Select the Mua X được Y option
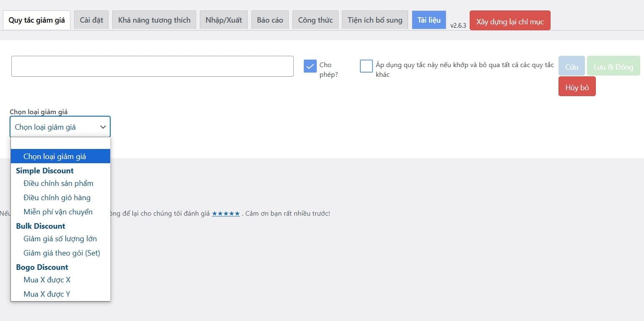This screenshot has height=321, width=644. [x=47, y=294]
